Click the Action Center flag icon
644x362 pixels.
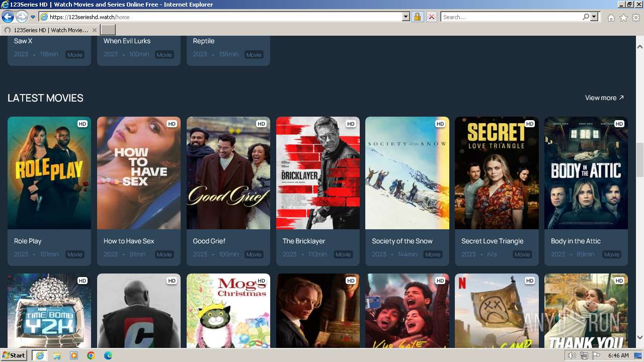[596, 356]
